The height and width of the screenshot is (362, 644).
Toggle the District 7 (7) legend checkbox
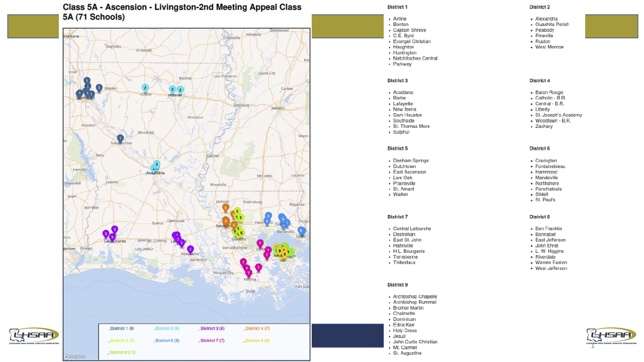(x=199, y=342)
